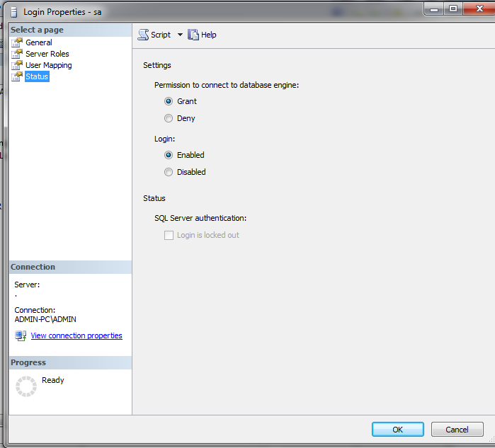The width and height of the screenshot is (495, 448).
Task: Switch to the User Mapping page
Action: point(49,65)
